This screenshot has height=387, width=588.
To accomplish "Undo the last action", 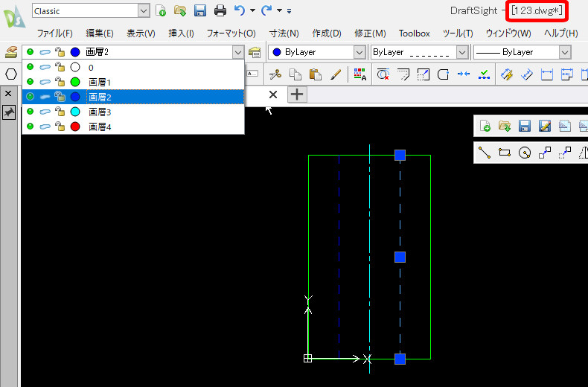I will (x=240, y=10).
